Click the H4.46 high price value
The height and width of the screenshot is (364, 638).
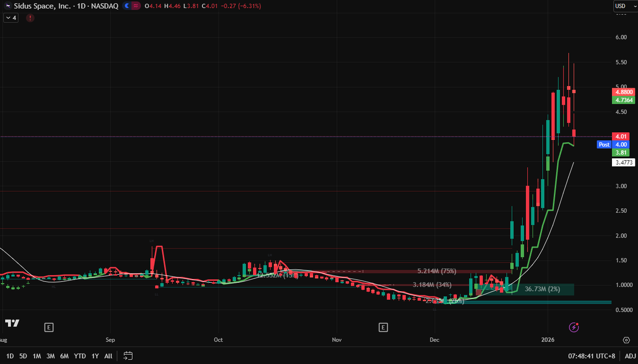pyautogui.click(x=172, y=6)
